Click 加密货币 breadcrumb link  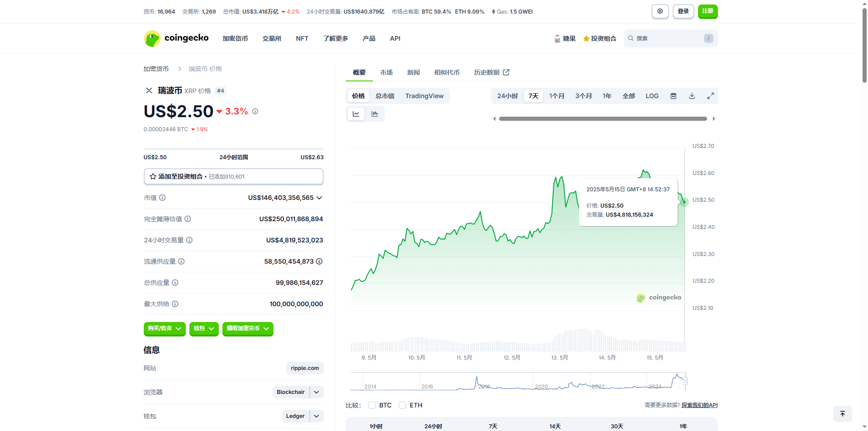[156, 69]
